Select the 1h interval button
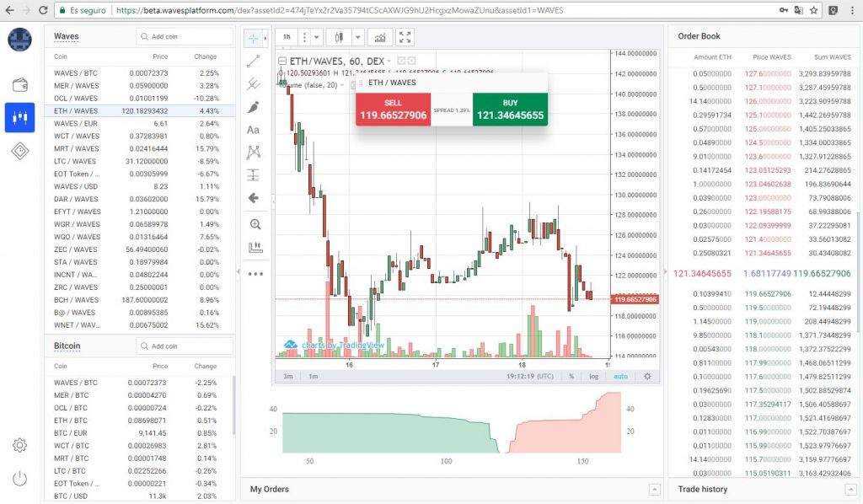This screenshot has height=504, width=863. click(x=287, y=37)
